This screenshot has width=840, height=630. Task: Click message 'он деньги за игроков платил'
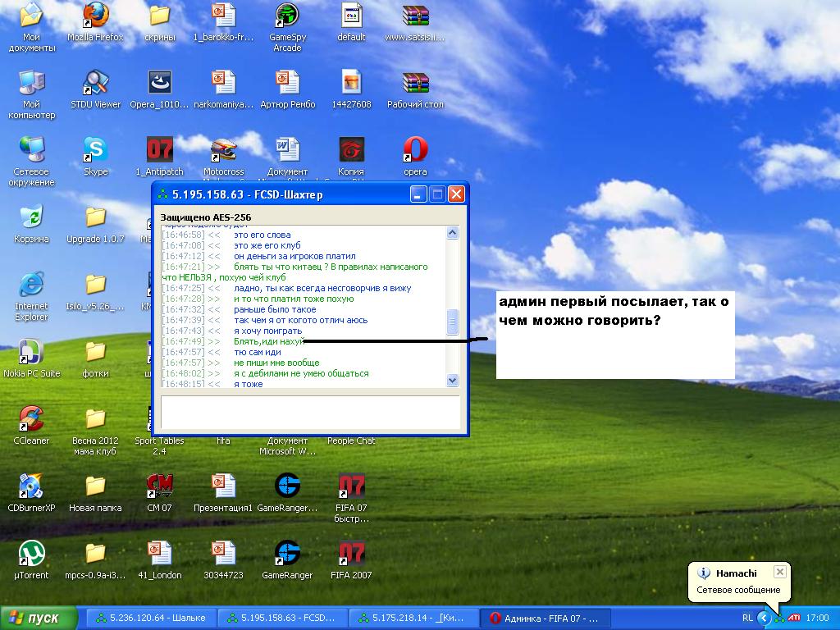tap(294, 256)
